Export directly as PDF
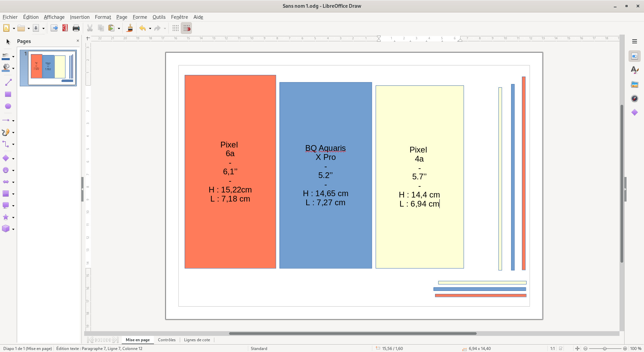Screen dimensions: 644x352 [65, 28]
